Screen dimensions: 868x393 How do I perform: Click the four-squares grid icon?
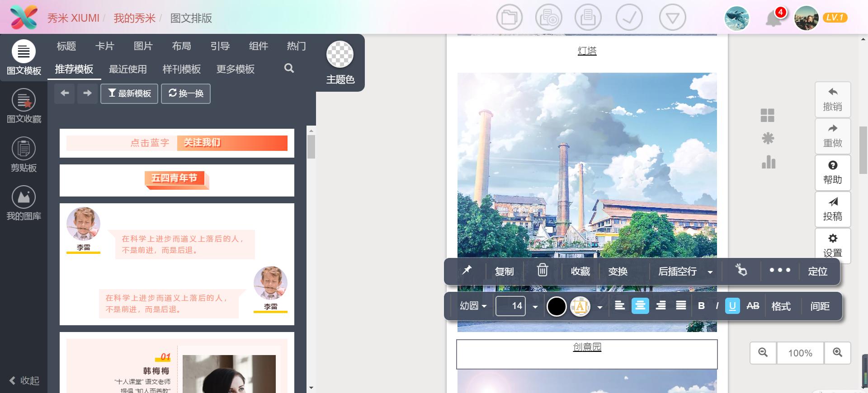pyautogui.click(x=768, y=115)
